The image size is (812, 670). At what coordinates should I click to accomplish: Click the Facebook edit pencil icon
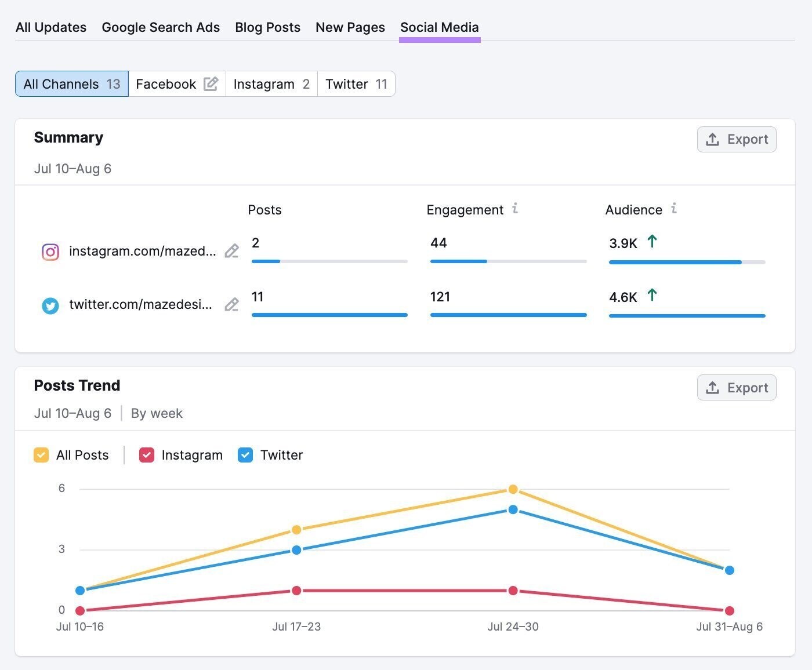[x=211, y=84]
